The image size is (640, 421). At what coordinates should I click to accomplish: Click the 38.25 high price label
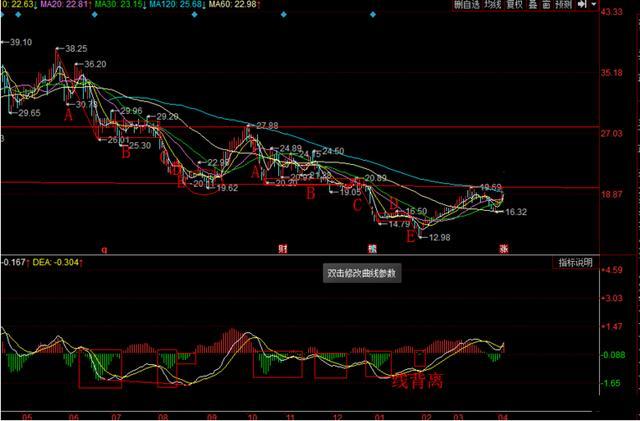(x=76, y=49)
